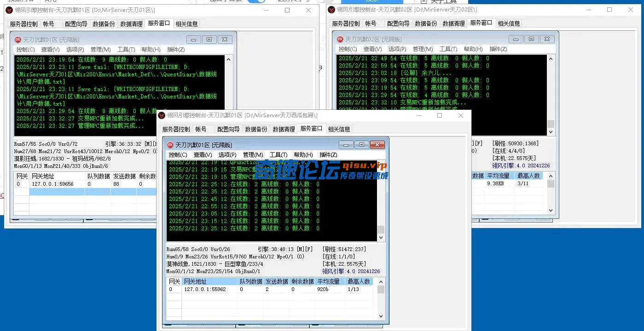Viewport: 644px width, 331px height.
Task: Click the [刷怪:50930;1368] text in 天刀02区
Action: coord(515,143)
